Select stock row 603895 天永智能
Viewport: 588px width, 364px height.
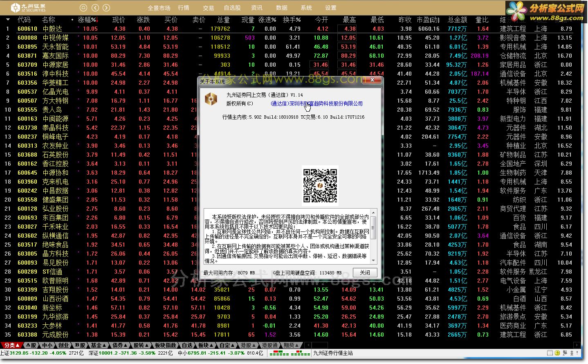(290, 47)
